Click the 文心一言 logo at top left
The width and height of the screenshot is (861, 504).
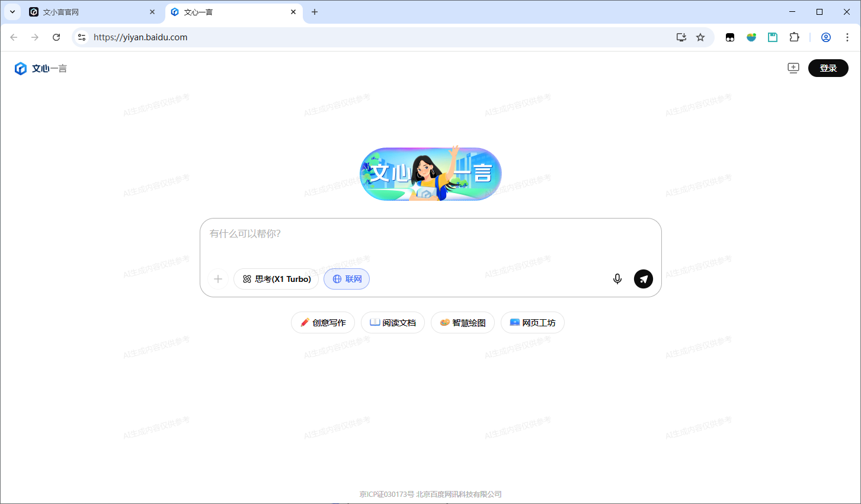point(41,69)
